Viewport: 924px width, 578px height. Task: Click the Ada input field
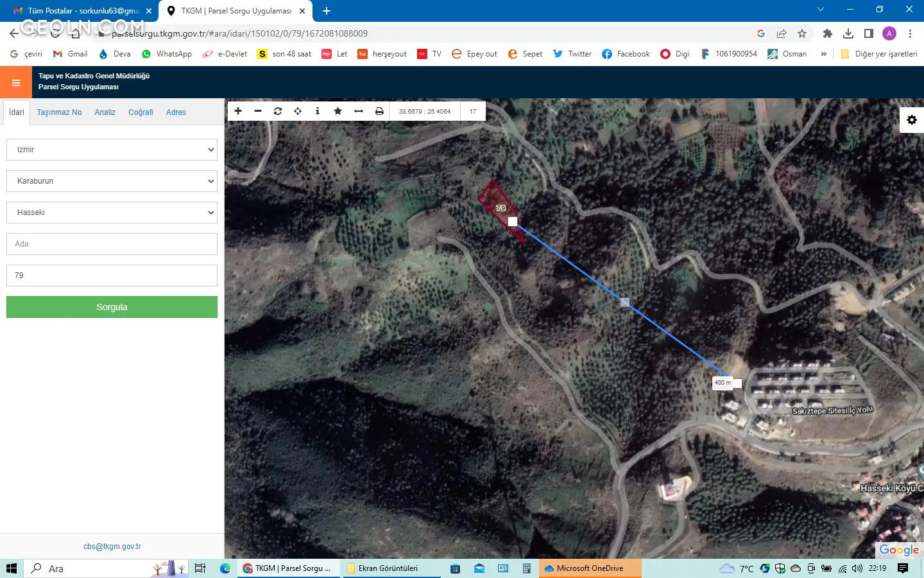point(112,244)
